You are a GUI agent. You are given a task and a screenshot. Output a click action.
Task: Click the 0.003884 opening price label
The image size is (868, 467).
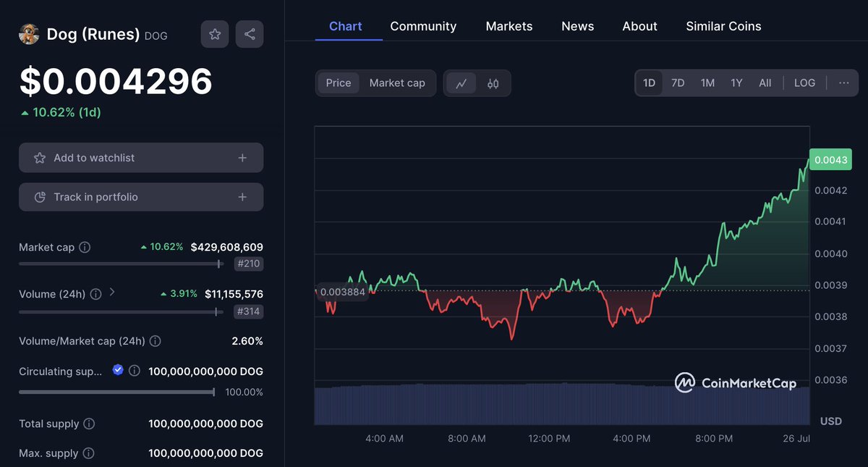coord(343,291)
